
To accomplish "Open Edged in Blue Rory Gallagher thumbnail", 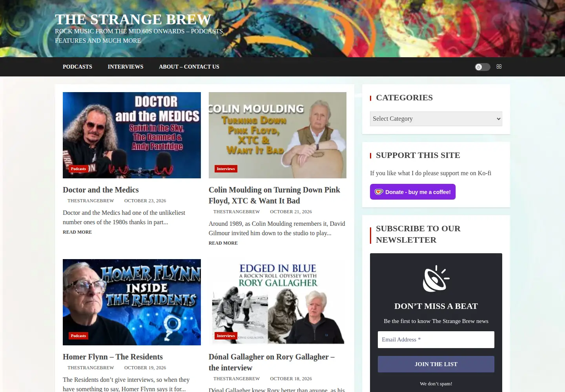I will pos(277,302).
